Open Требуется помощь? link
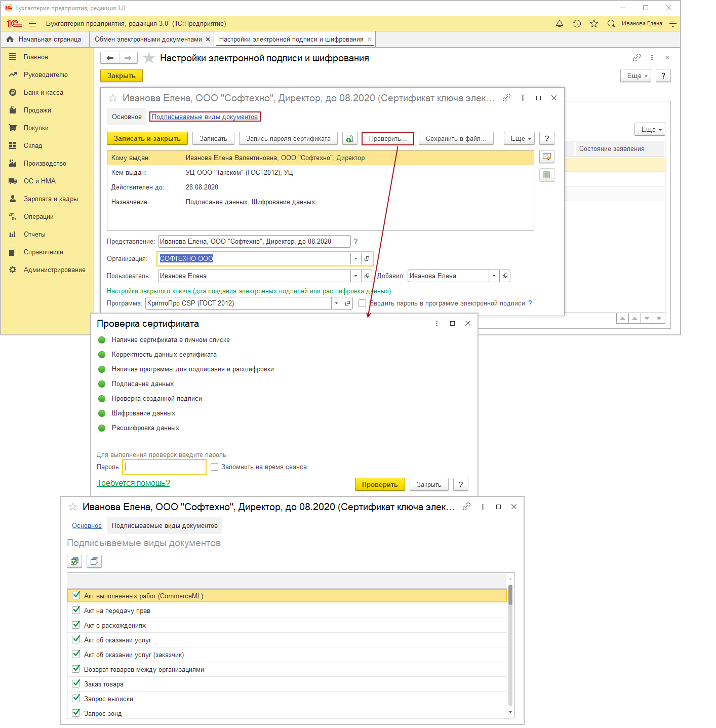This screenshot has width=716, height=728. pos(134,483)
